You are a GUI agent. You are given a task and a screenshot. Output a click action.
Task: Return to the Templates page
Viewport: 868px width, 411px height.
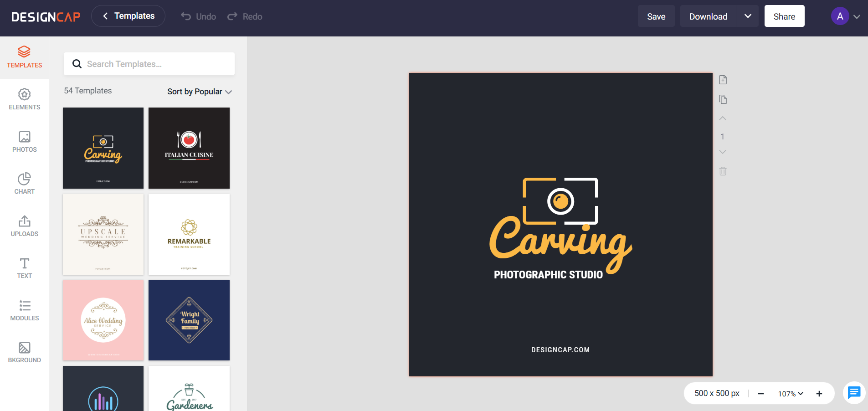coord(128,15)
